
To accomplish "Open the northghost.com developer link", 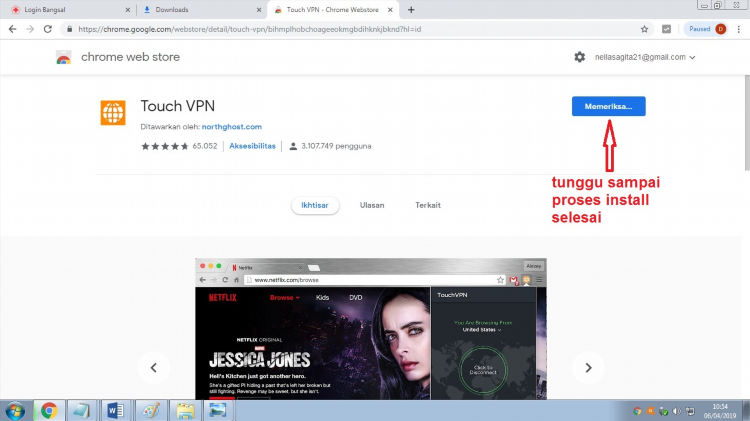I will [232, 127].
